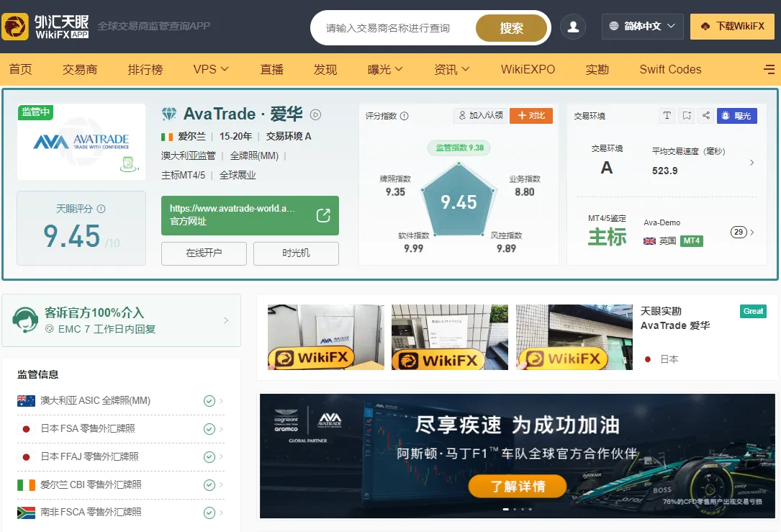Image resolution: width=781 pixels, height=532 pixels.
Task: Click the customer service headset icon
Action: (24, 320)
